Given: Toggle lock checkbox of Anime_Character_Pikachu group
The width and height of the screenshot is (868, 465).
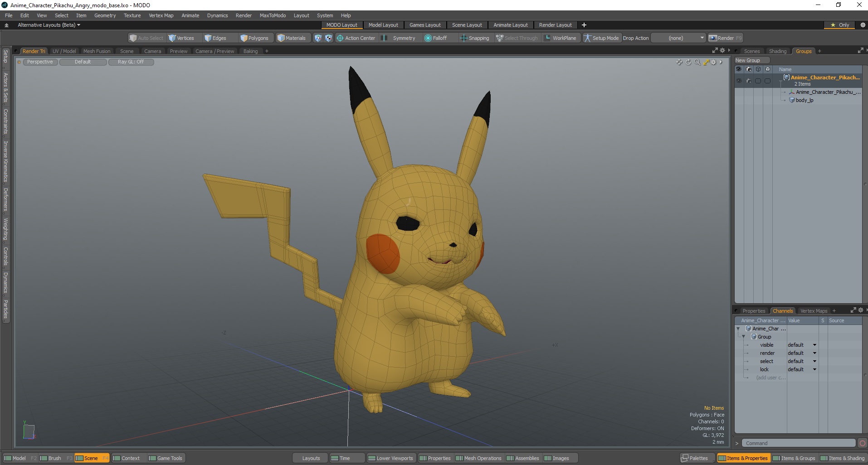Looking at the screenshot, I should [x=767, y=81].
